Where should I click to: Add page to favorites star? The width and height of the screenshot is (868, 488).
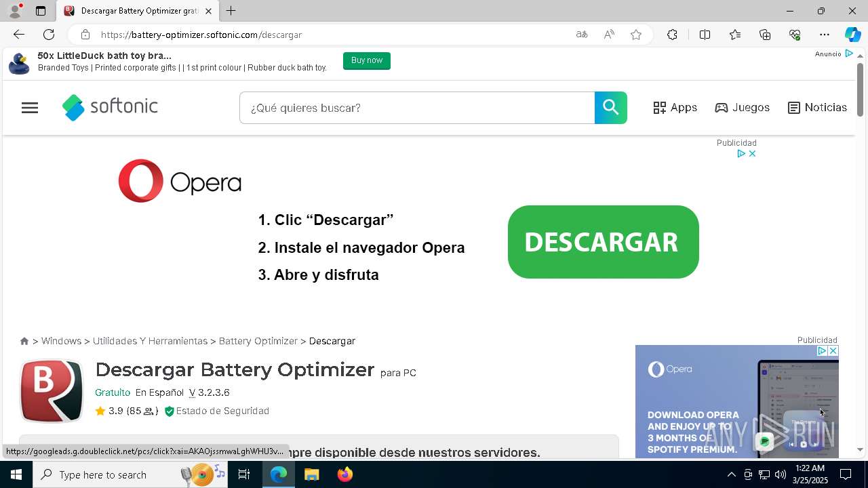click(x=636, y=35)
